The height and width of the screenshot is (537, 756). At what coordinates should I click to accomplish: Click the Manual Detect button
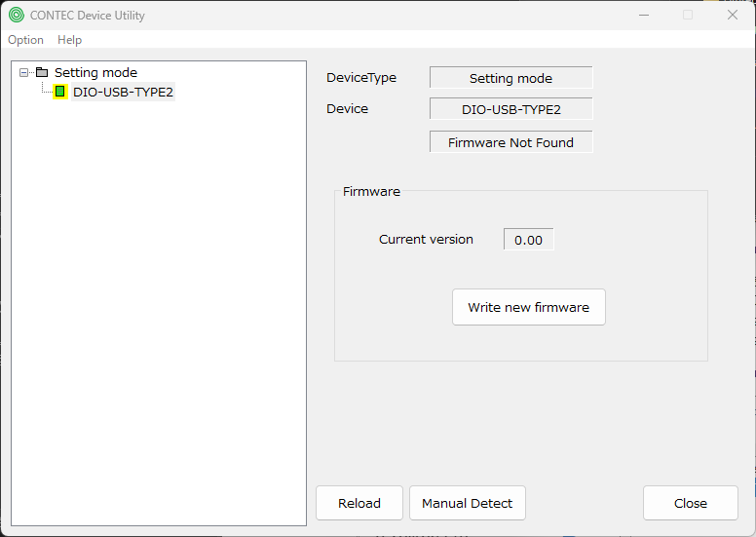[467, 503]
